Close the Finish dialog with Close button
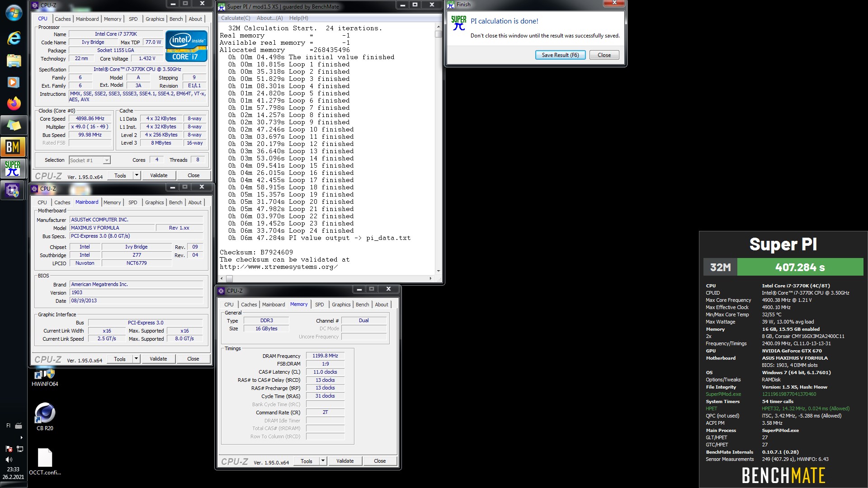The image size is (868, 488). point(604,55)
